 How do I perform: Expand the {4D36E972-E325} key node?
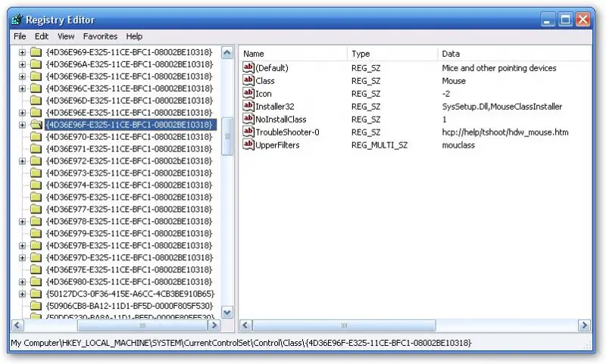click(x=22, y=161)
